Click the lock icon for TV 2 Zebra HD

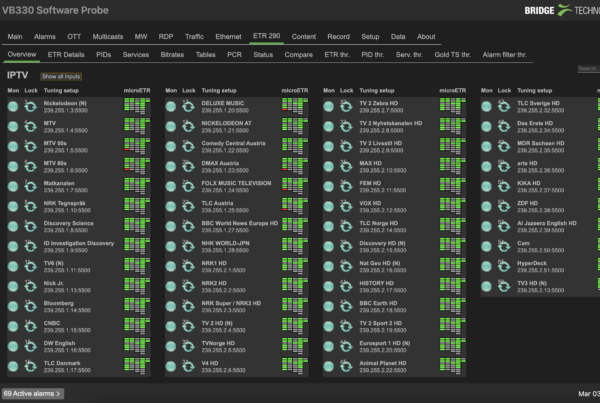[346, 106]
